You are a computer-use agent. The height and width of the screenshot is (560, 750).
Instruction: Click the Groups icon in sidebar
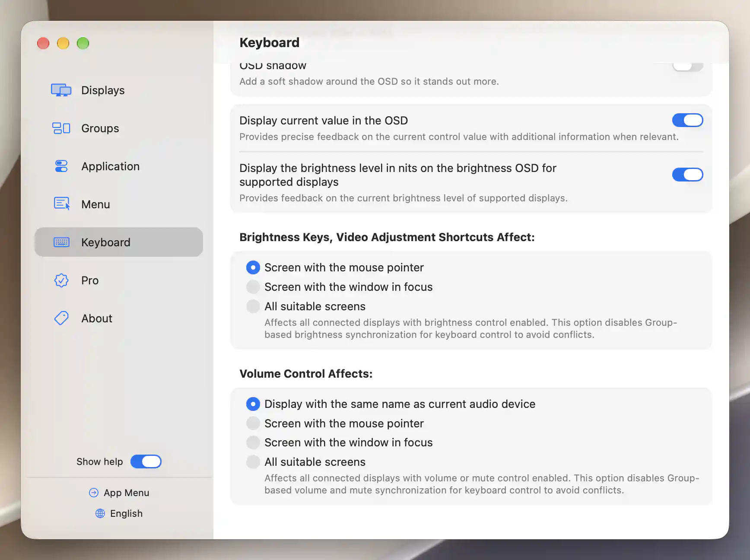(x=61, y=128)
